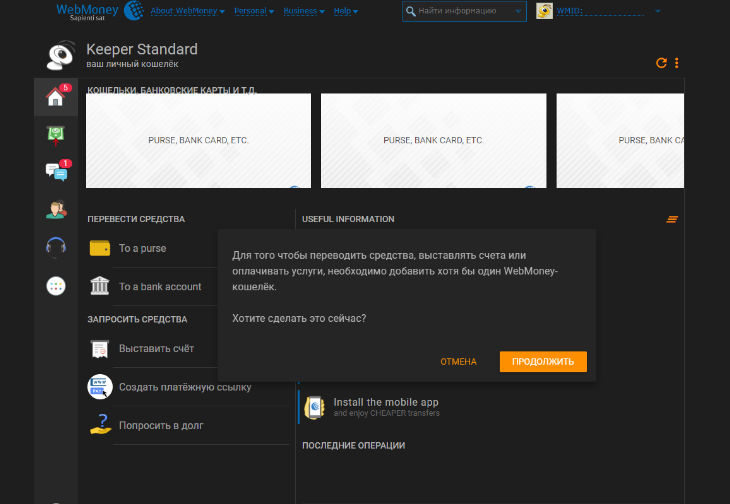Viewport: 730px width, 504px height.
Task: Expand the search field dropdown arrow
Action: (518, 11)
